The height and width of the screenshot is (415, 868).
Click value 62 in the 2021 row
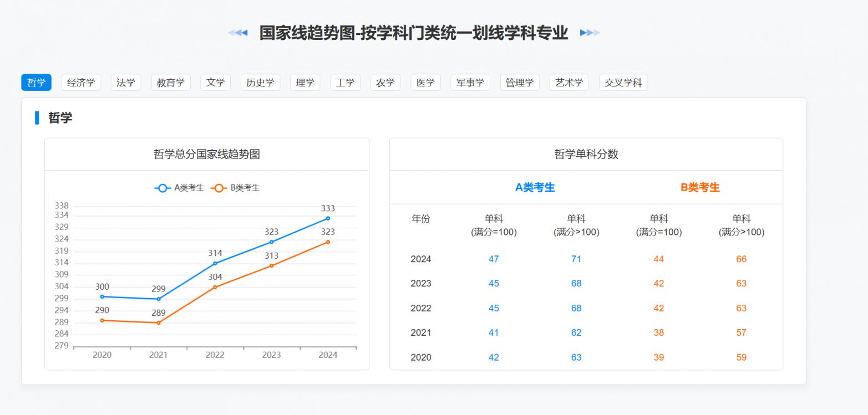point(576,333)
